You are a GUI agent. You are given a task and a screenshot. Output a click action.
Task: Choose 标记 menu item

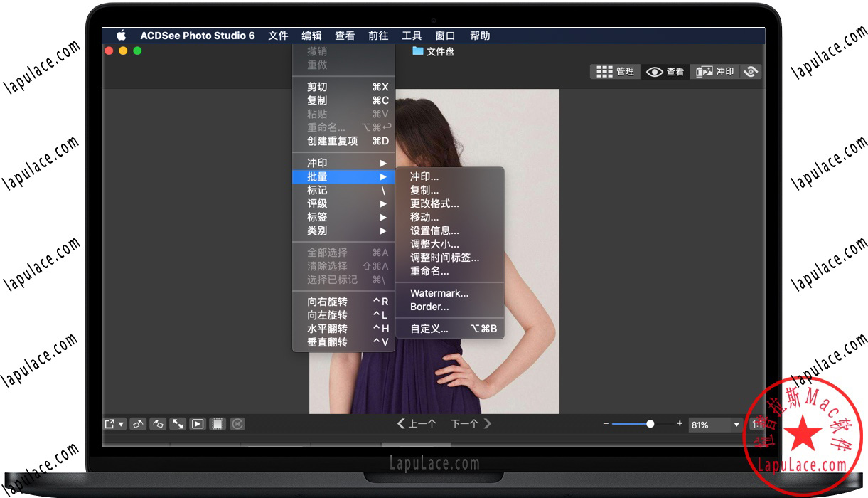point(343,190)
